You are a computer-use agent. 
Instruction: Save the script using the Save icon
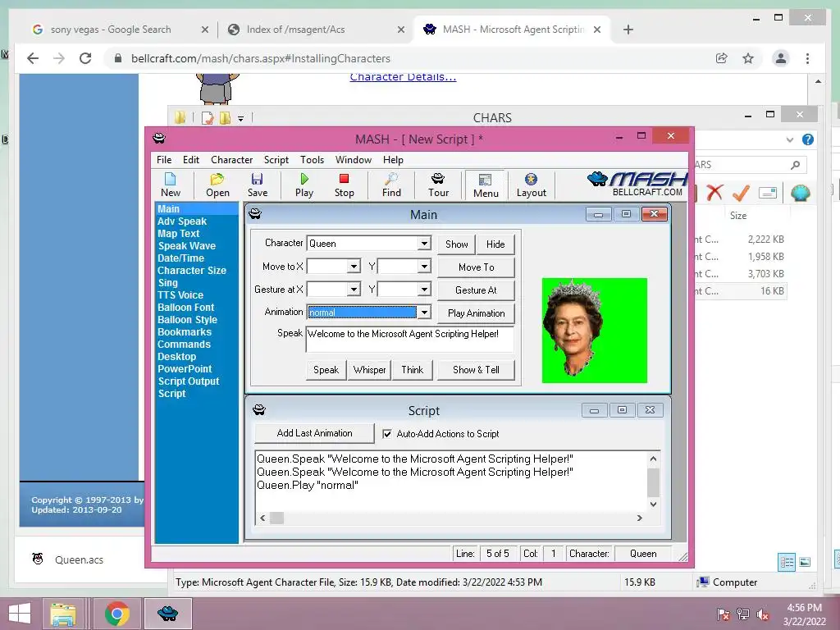tap(257, 185)
